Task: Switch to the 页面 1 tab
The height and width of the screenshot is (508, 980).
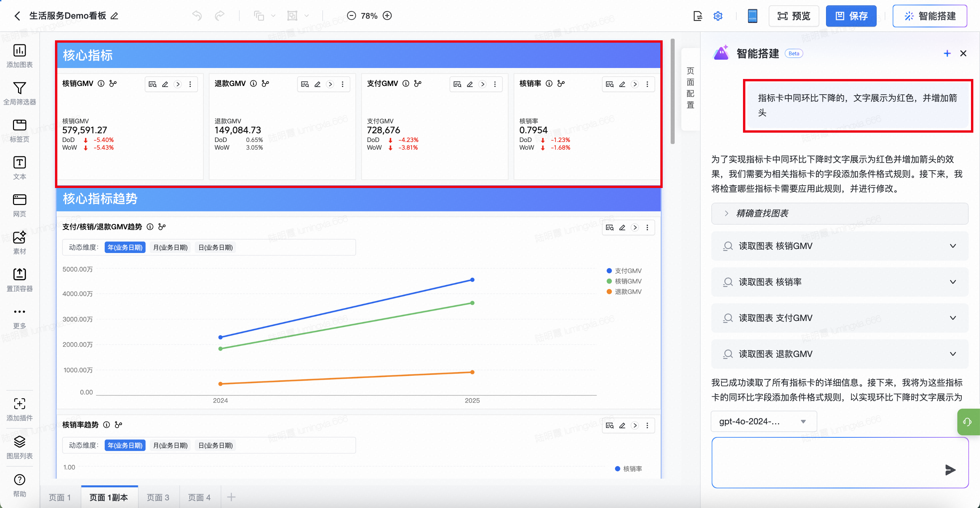Action: pos(60,497)
